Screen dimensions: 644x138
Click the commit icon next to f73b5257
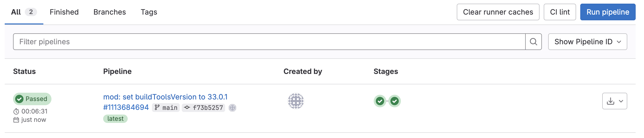187,108
